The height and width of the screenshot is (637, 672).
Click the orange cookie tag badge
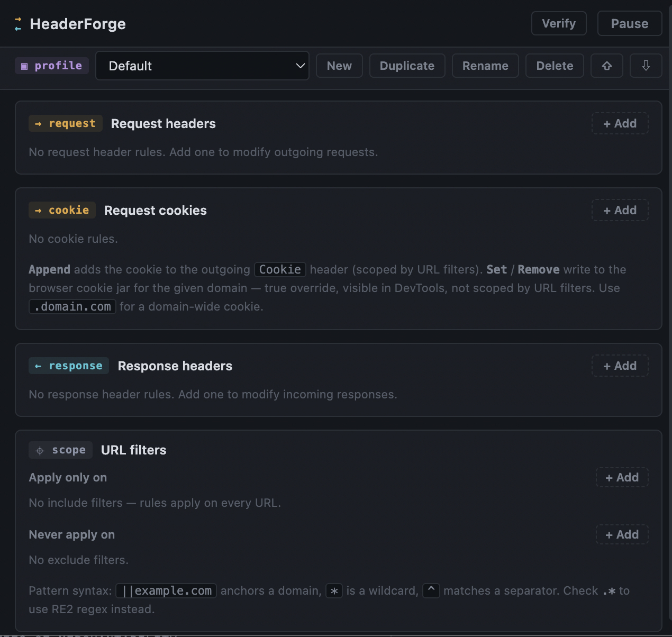[62, 210]
